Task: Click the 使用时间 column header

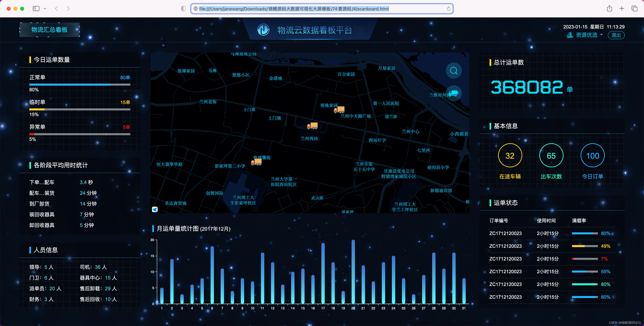Action: tap(546, 221)
